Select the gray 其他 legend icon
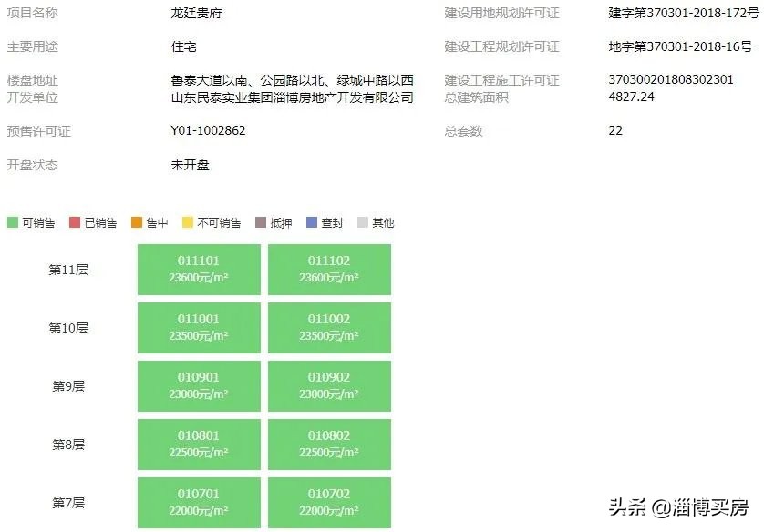This screenshot has width=764, height=532. tap(362, 221)
